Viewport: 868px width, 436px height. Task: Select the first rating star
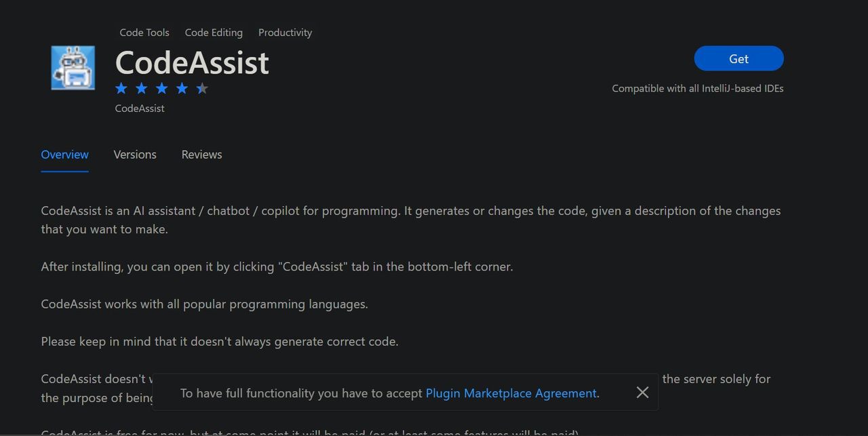[121, 88]
